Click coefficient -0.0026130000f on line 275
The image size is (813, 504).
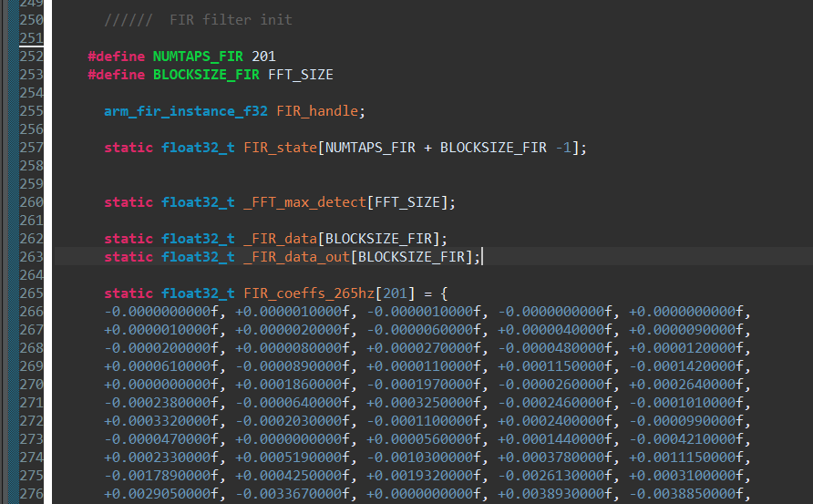[x=555, y=476]
